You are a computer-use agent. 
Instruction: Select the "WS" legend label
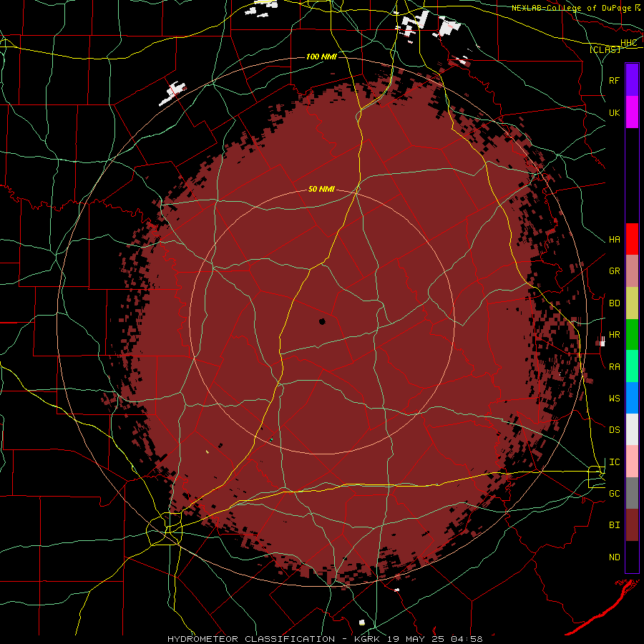[x=614, y=399]
